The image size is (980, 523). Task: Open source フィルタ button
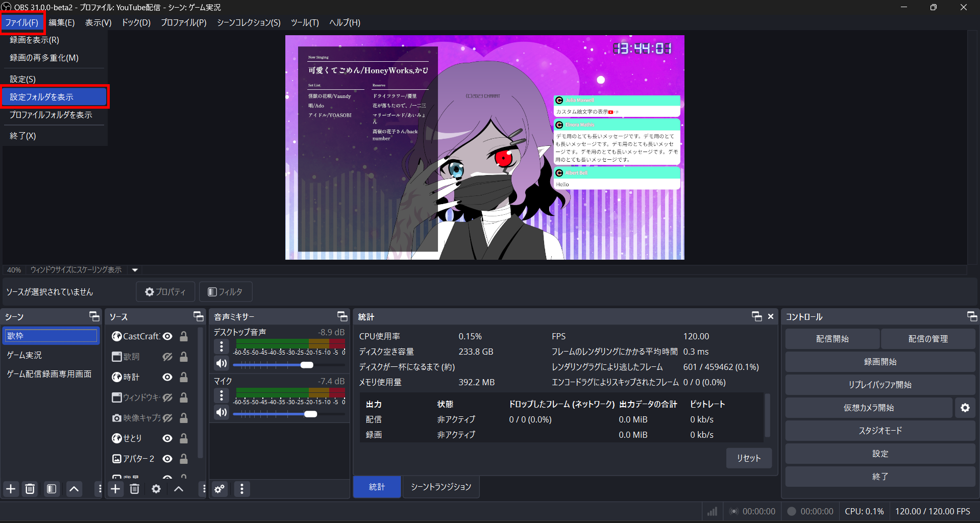click(x=225, y=292)
